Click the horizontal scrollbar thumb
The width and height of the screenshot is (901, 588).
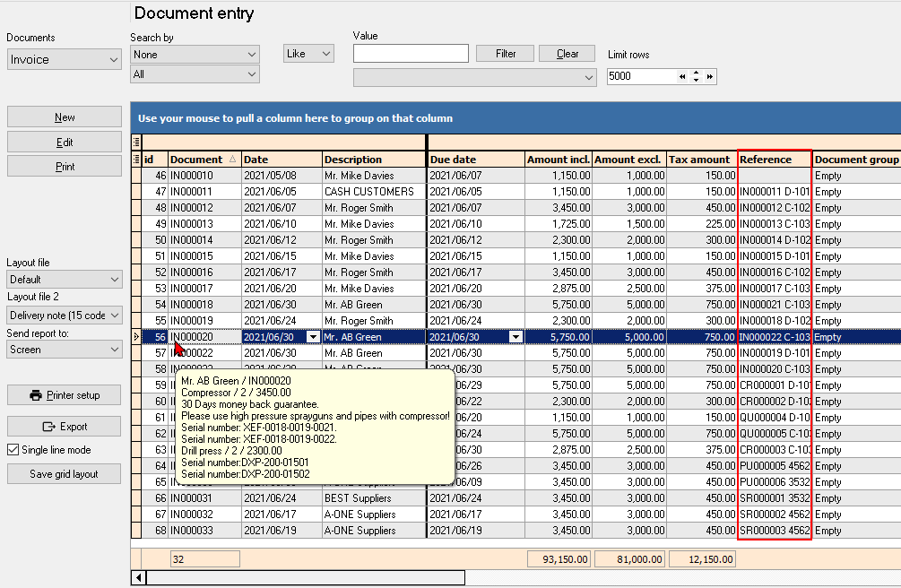tap(306, 577)
